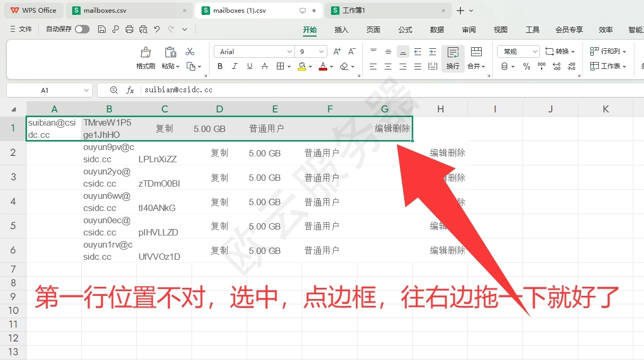Open the Convert (转换) dropdown

(x=560, y=51)
